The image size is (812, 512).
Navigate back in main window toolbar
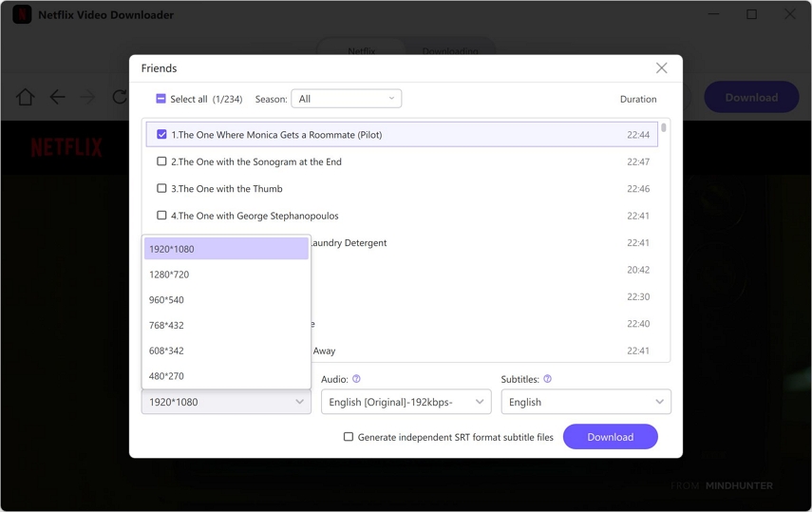(57, 97)
